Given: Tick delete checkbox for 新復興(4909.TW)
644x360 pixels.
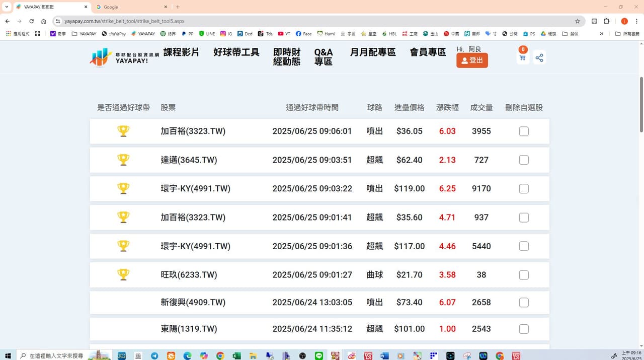Looking at the screenshot, I should (x=524, y=303).
